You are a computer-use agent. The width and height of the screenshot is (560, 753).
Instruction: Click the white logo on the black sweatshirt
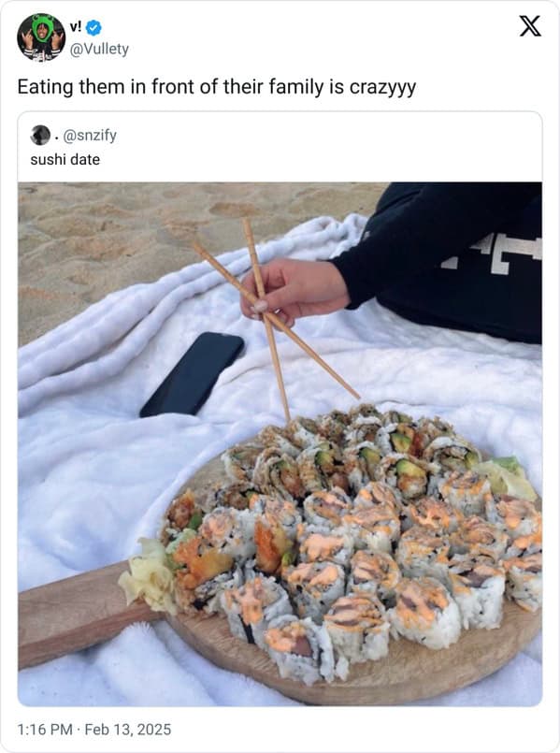pyautogui.click(x=492, y=253)
